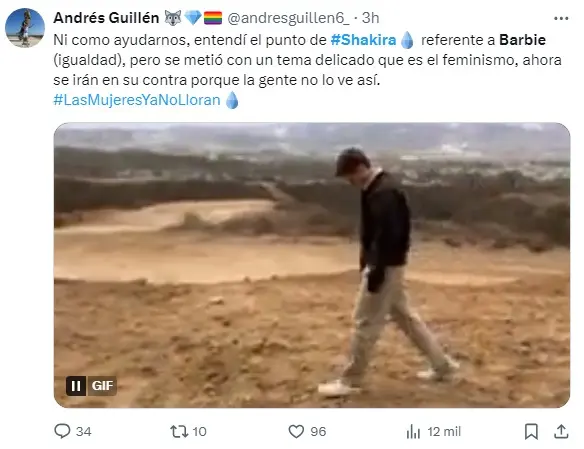Click the 34 replies count
Screen dimensions: 584x449
pyautogui.click(x=84, y=432)
